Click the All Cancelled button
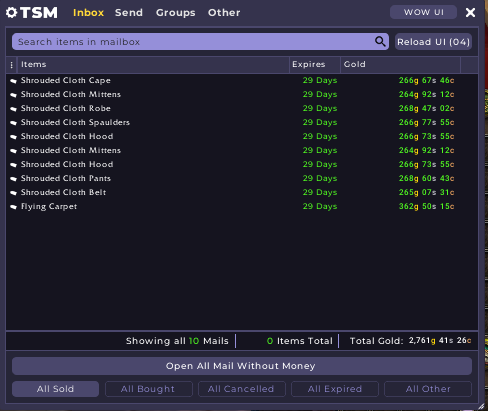Screen dimensions: 488x411 (242, 389)
